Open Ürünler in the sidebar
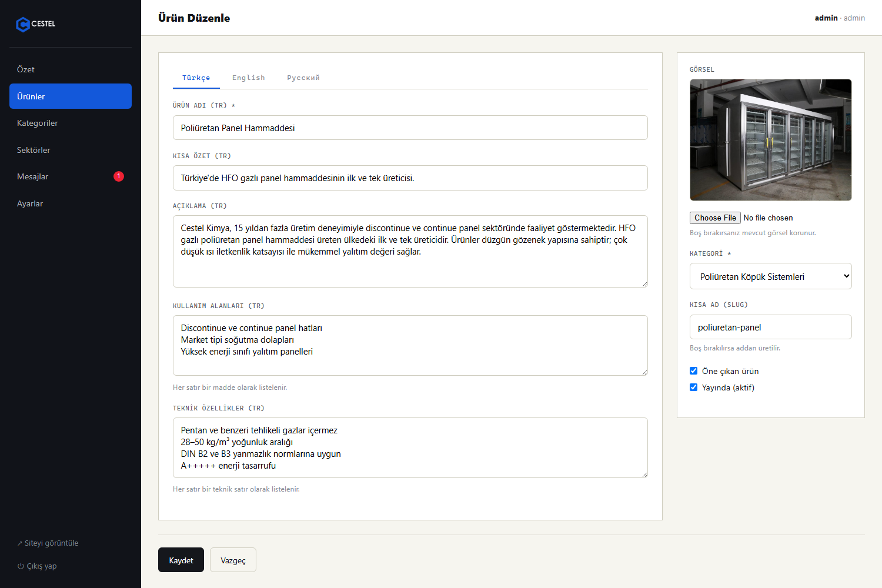Image resolution: width=882 pixels, height=588 pixels. 71,96
